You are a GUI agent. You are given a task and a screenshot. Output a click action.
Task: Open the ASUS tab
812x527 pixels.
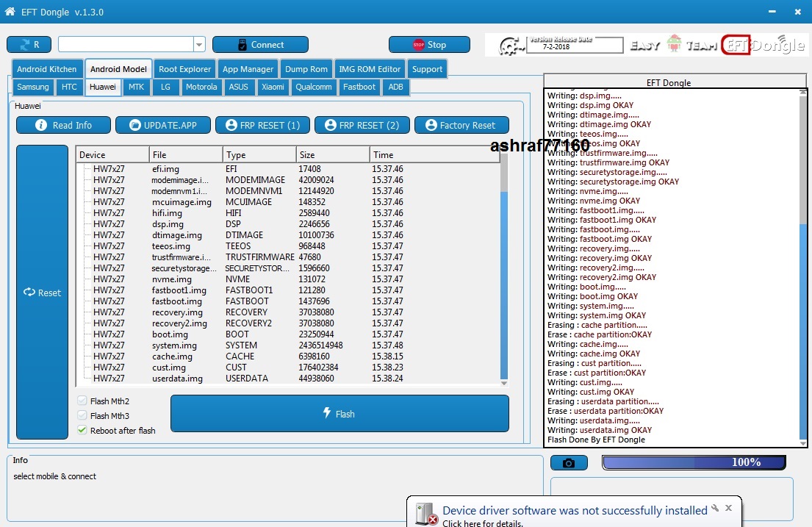pyautogui.click(x=239, y=87)
